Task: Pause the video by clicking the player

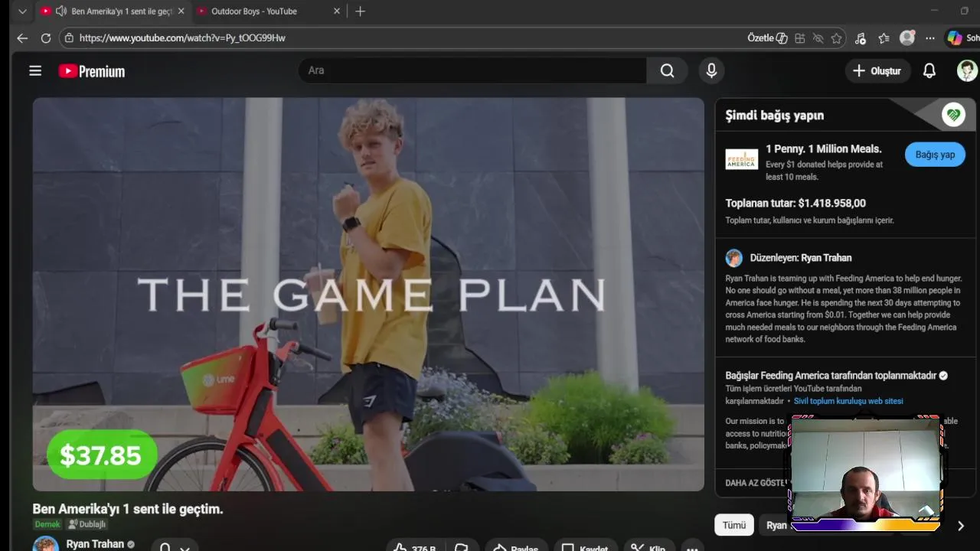Action: coord(368,294)
